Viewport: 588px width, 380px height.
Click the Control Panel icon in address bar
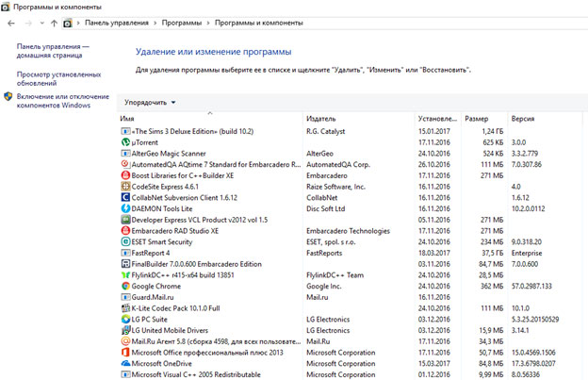pyautogui.click(x=68, y=24)
